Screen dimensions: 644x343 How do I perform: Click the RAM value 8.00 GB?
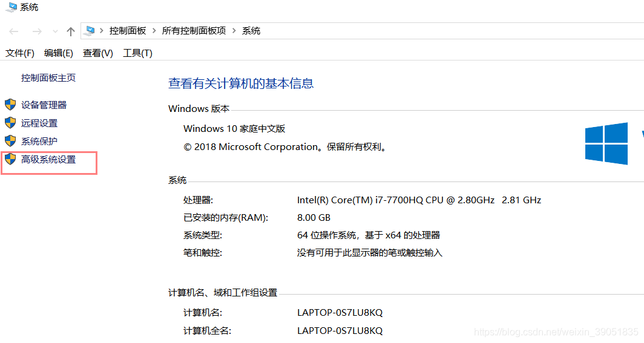pyautogui.click(x=314, y=218)
